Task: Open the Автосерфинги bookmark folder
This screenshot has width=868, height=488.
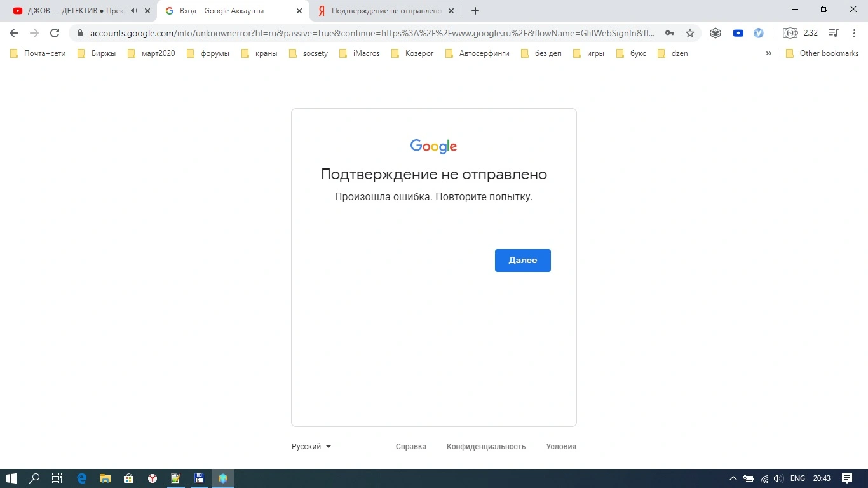Action: [x=477, y=53]
